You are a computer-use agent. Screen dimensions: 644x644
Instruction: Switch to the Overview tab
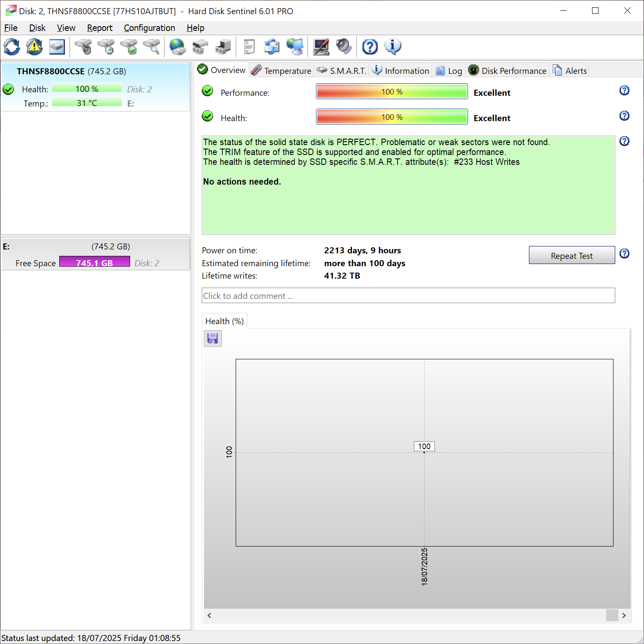(x=222, y=70)
